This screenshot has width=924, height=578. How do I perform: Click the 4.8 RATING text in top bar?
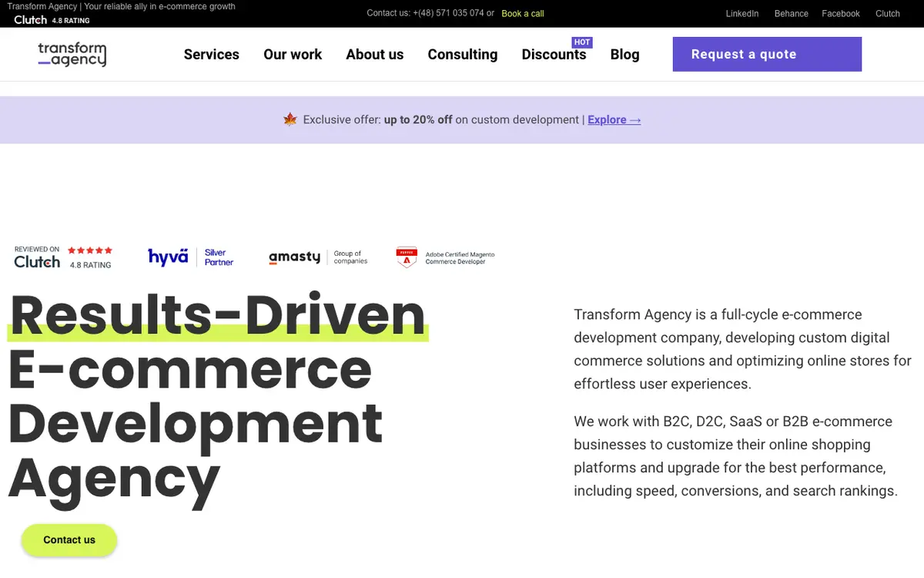click(71, 21)
